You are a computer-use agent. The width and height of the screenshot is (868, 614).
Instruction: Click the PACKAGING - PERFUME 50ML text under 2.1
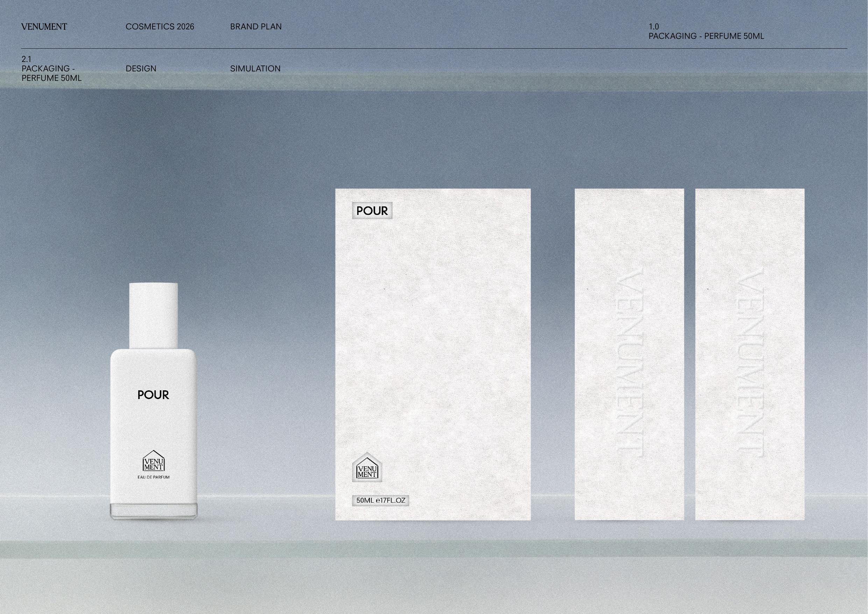51,74
